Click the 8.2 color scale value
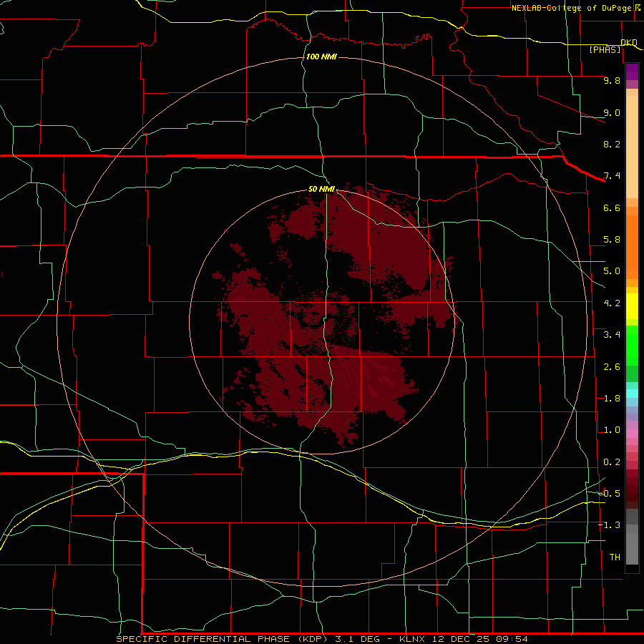 (612, 144)
